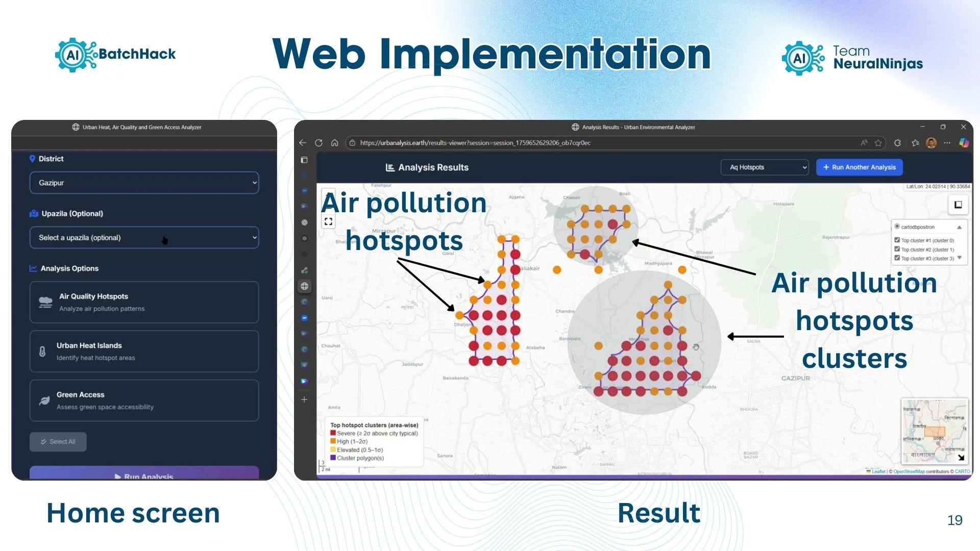
Task: Choose Urban Heat Islands option
Action: tap(144, 352)
